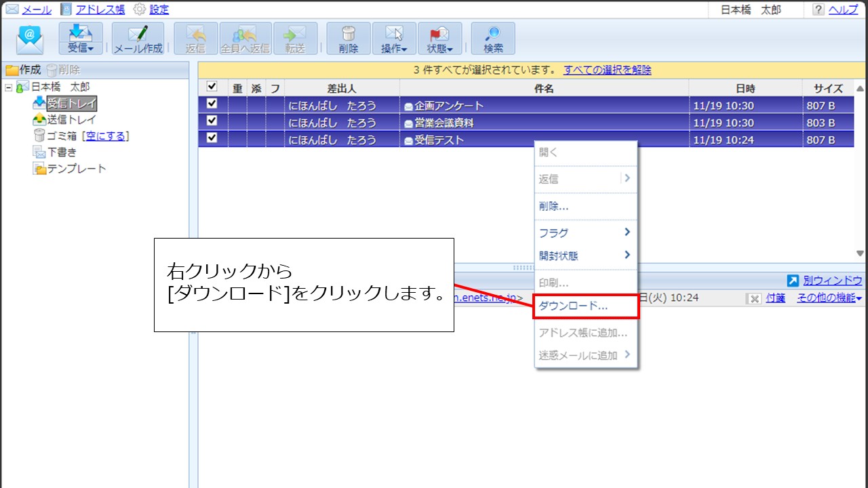Click the 空にする link beside trash
868x488 pixels.
(x=105, y=136)
